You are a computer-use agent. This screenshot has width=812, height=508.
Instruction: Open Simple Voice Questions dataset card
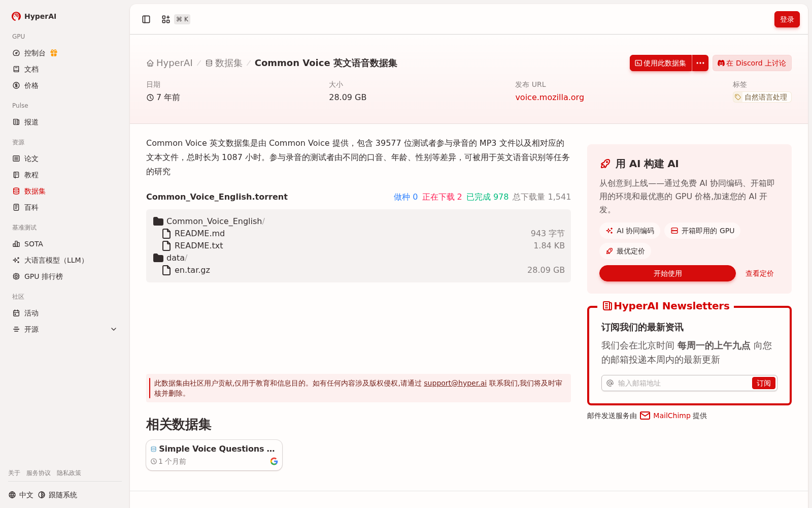pyautogui.click(x=214, y=455)
